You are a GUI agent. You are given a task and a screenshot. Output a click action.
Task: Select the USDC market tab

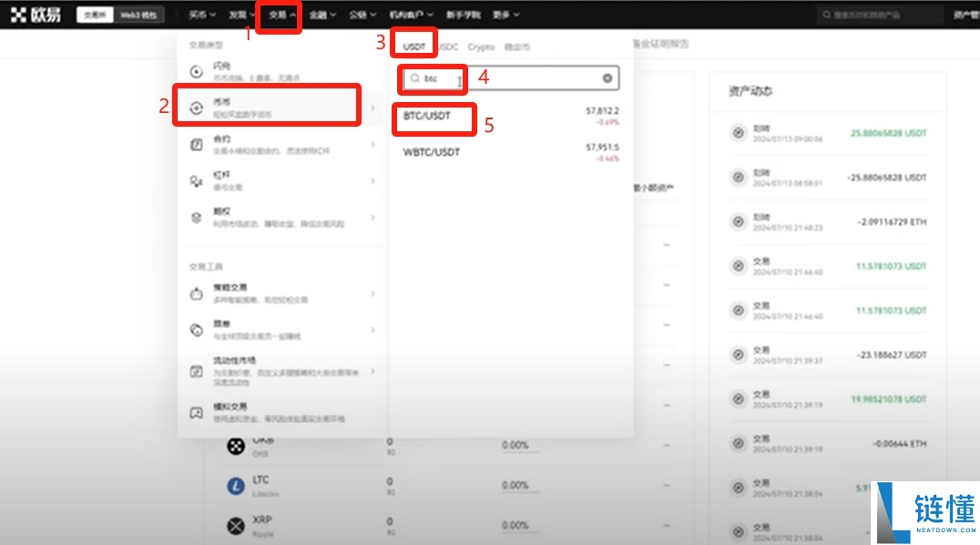(447, 46)
